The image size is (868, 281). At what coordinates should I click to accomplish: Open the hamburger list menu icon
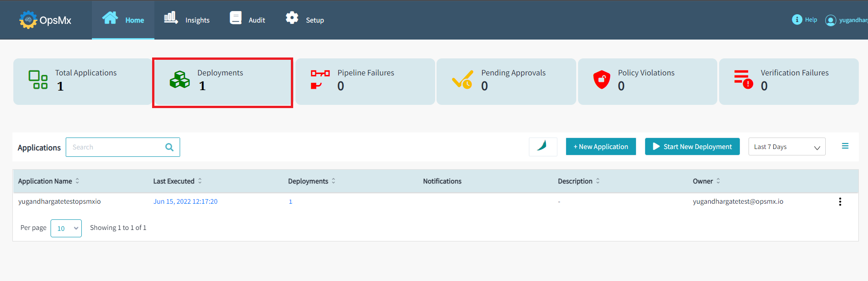point(845,146)
